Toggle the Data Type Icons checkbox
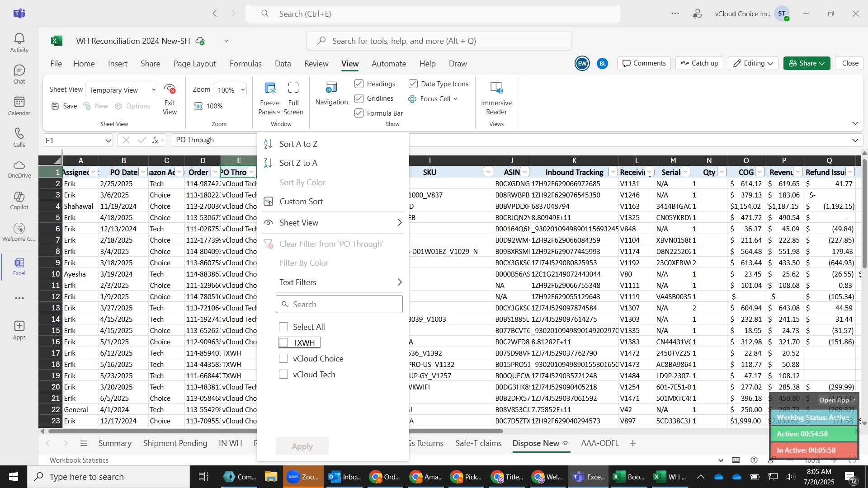The height and width of the screenshot is (488, 868). (413, 84)
